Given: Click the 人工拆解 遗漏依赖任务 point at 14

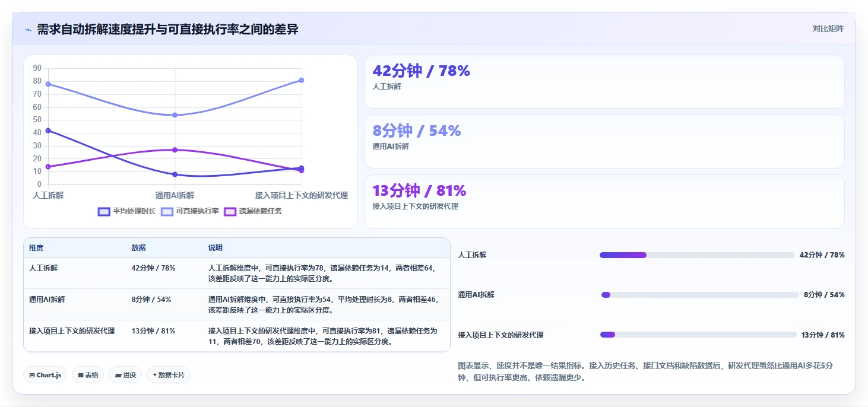Looking at the screenshot, I should tap(48, 167).
